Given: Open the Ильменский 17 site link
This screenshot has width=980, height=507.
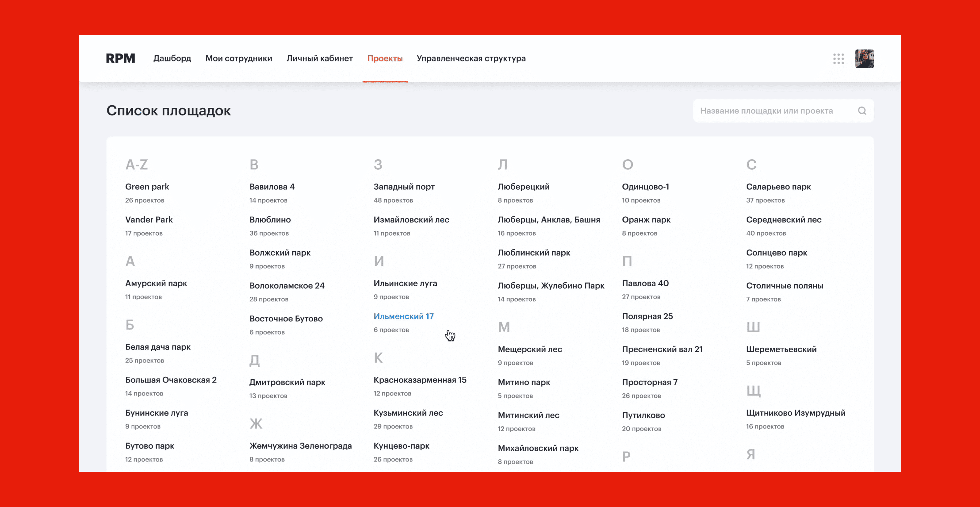Looking at the screenshot, I should coord(403,316).
